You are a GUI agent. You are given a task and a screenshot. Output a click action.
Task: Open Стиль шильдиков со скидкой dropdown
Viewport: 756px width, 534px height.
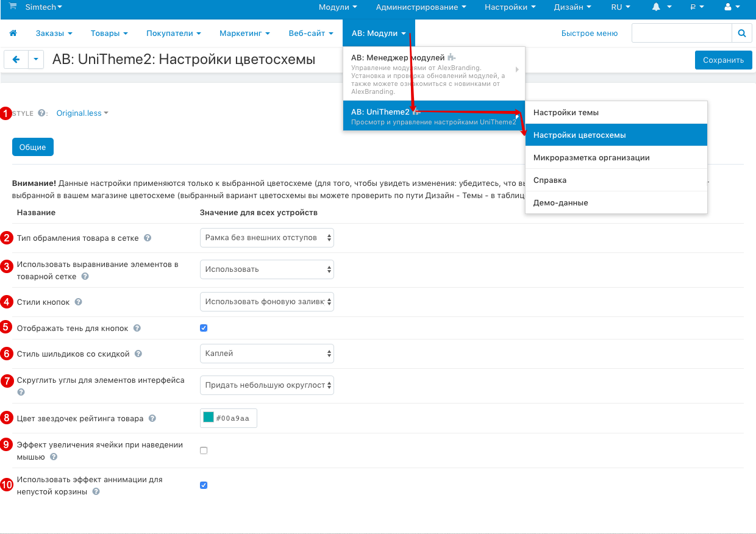tap(266, 354)
